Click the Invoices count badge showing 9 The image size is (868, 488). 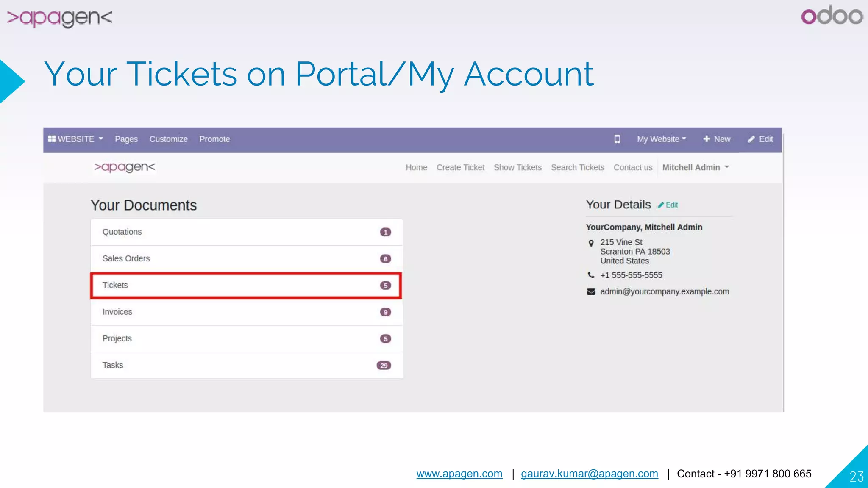(385, 312)
